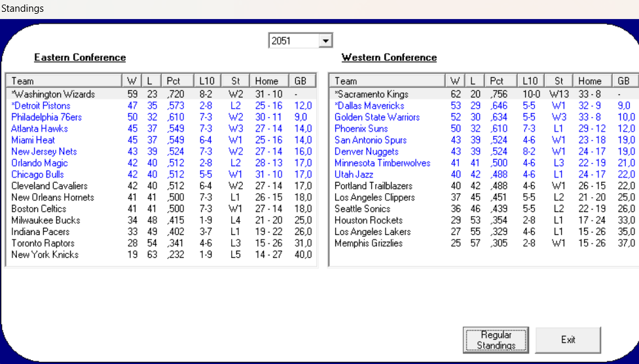The height and width of the screenshot is (364, 639).
Task: Select the Orlando Magic row
Action: coord(161,162)
